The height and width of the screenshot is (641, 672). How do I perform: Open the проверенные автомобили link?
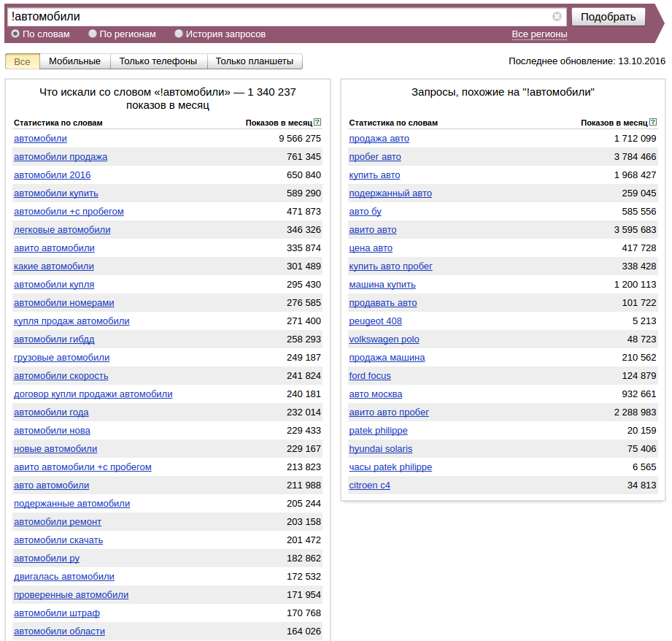[72, 595]
